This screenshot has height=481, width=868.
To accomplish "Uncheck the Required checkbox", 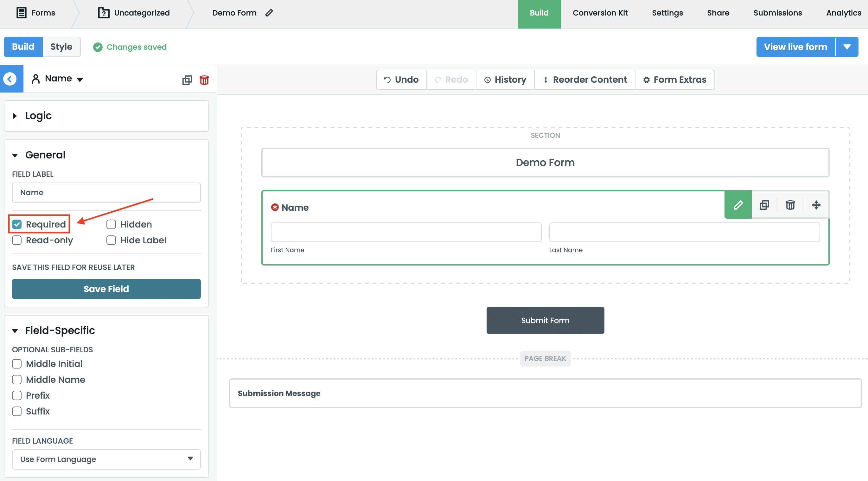I will [x=16, y=224].
